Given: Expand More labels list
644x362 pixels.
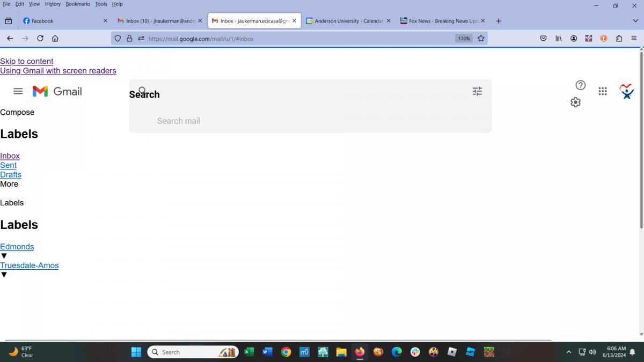Looking at the screenshot, I should click(9, 184).
